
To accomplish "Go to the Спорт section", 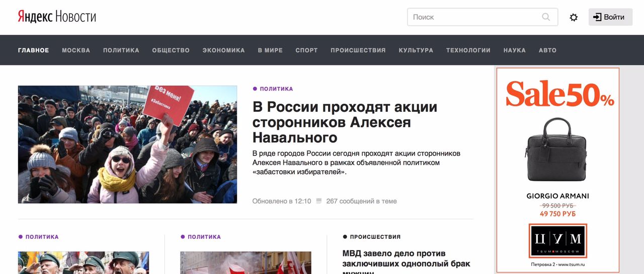I will point(306,50).
